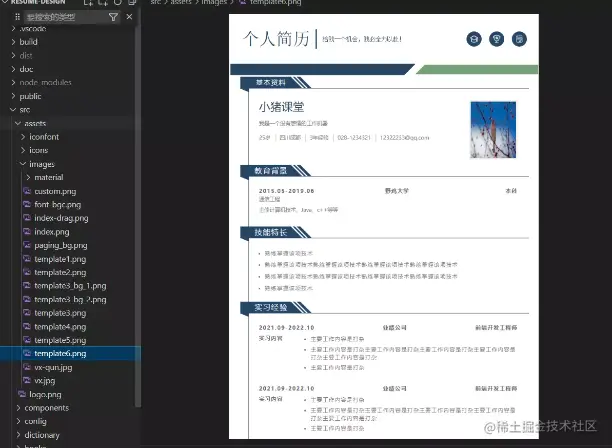Click the 2015.05-2019.06 education date
The width and height of the screenshot is (612, 448).
[286, 191]
